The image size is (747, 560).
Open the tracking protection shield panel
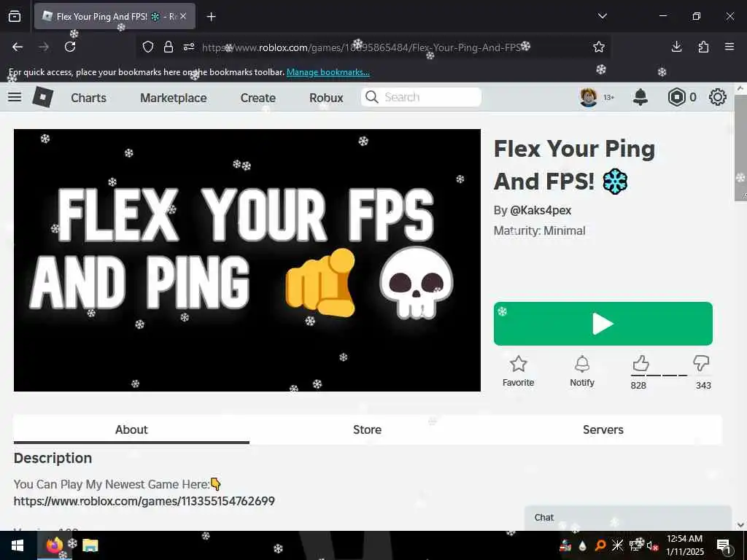coord(148,47)
